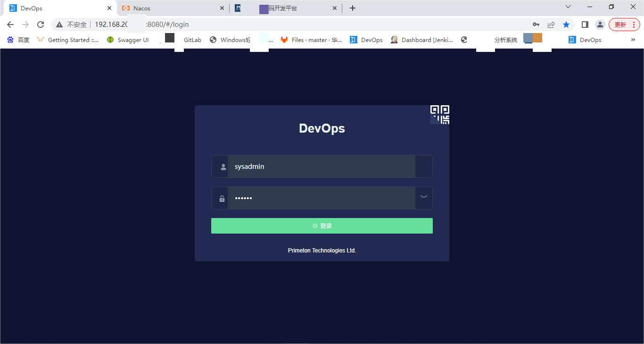The height and width of the screenshot is (344, 644).
Task: Open a new browser tab
Action: (352, 8)
